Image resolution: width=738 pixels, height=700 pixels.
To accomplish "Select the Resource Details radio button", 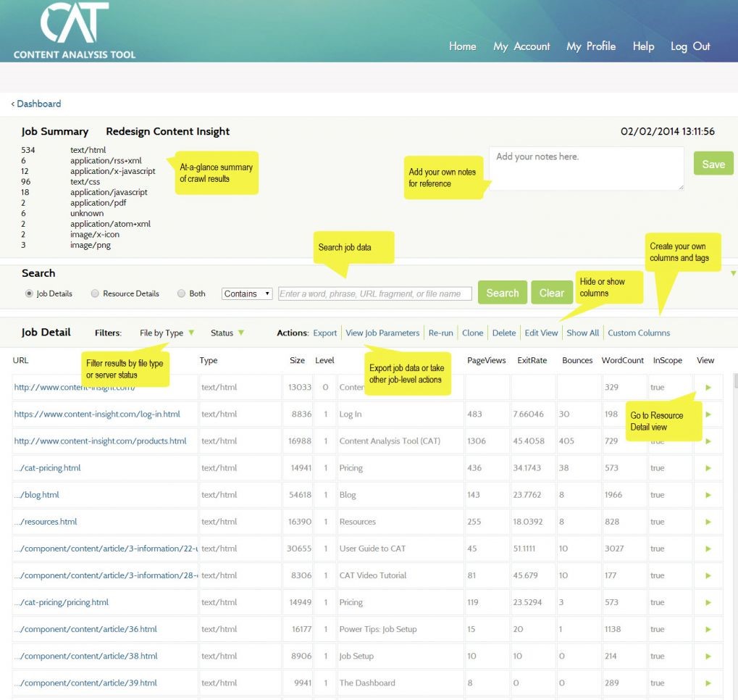I will 95,293.
